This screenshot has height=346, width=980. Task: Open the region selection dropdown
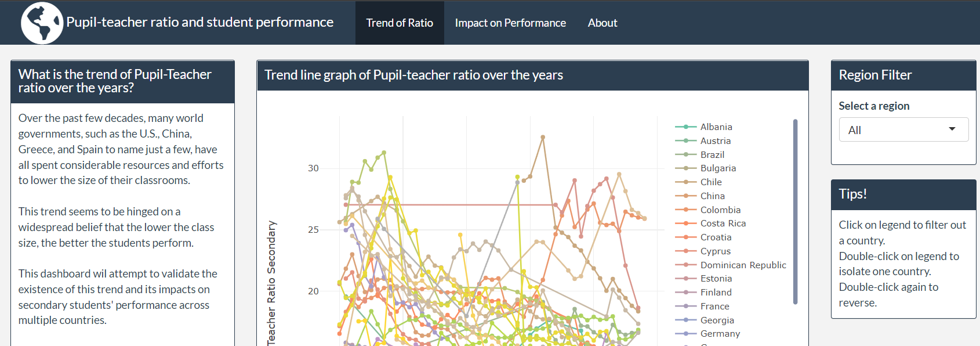click(x=903, y=129)
